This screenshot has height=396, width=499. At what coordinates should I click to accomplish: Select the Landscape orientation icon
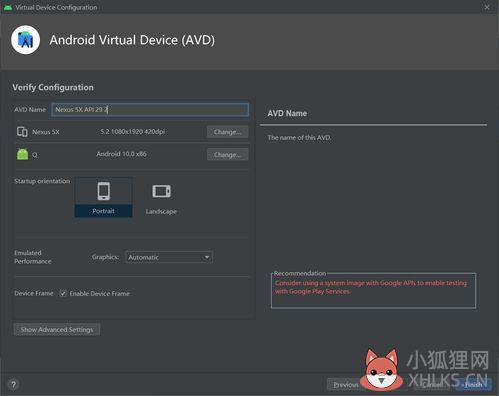click(x=161, y=191)
